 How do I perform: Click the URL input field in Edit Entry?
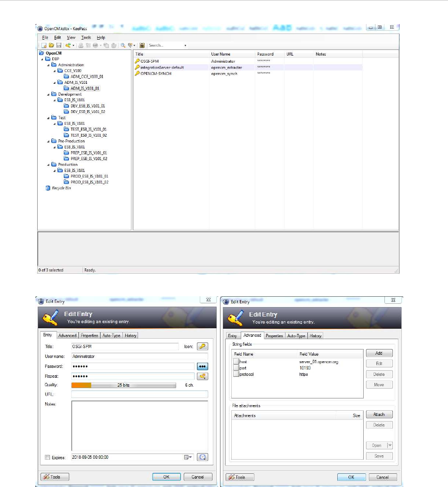139,394
